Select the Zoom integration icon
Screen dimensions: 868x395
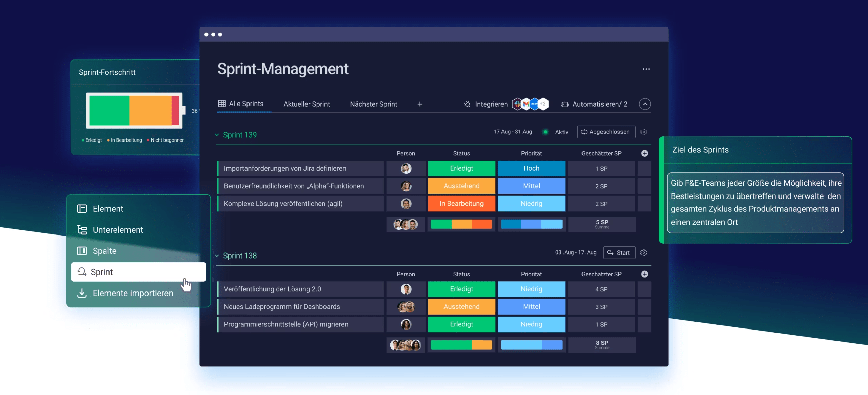point(534,104)
